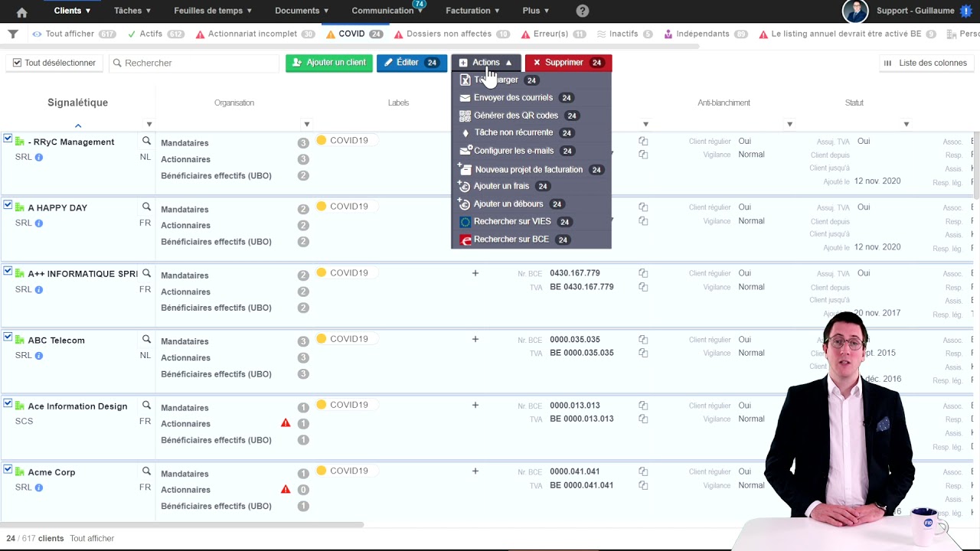This screenshot has width=980, height=551.
Task: Copy BCE number 0000.013.013
Action: (x=643, y=406)
